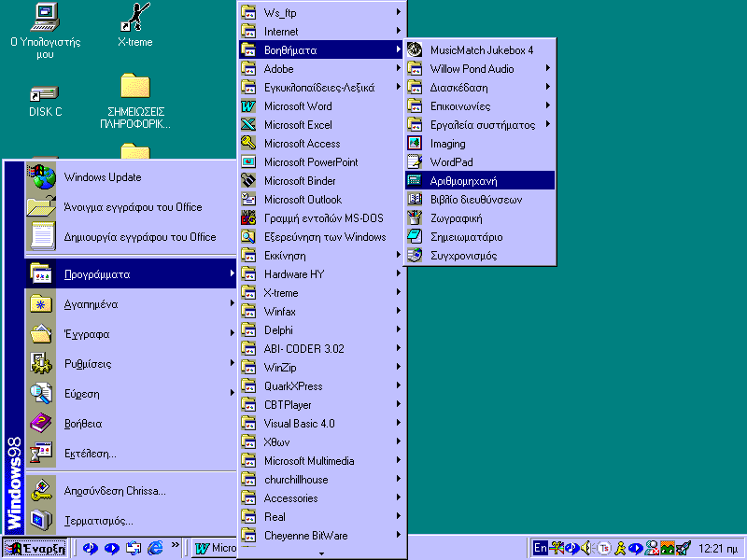
Task: Launch WordPad from the accessories list
Action: point(451,161)
